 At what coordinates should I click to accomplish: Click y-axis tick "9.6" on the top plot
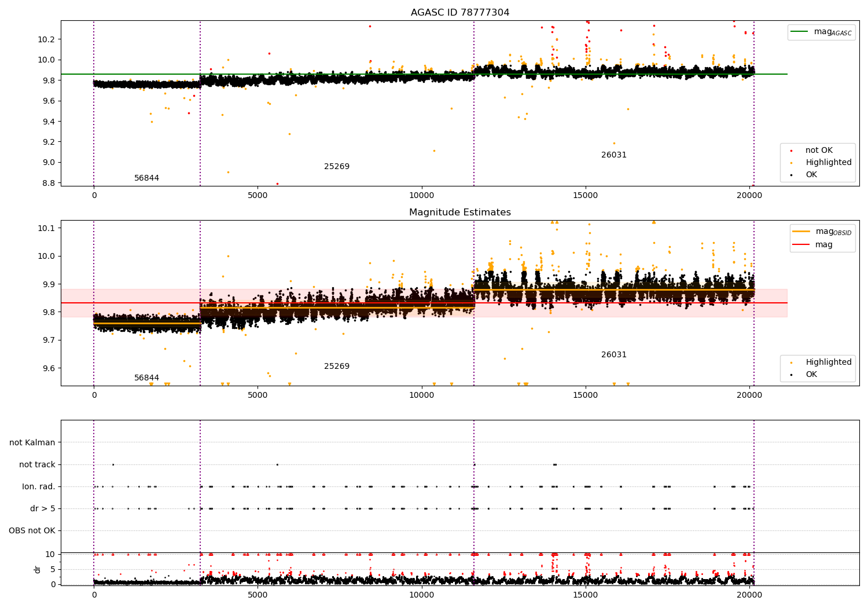point(49,101)
